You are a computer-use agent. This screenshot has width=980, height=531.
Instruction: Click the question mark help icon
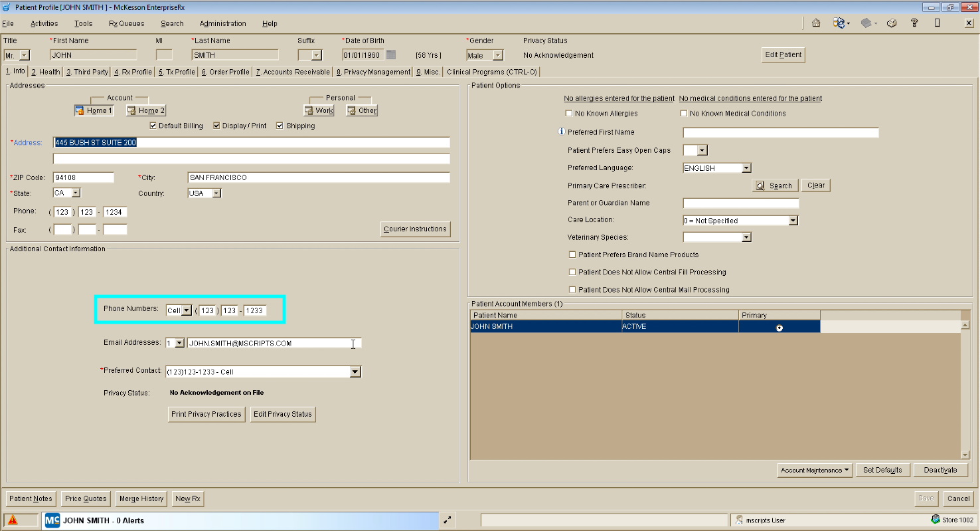coord(914,23)
